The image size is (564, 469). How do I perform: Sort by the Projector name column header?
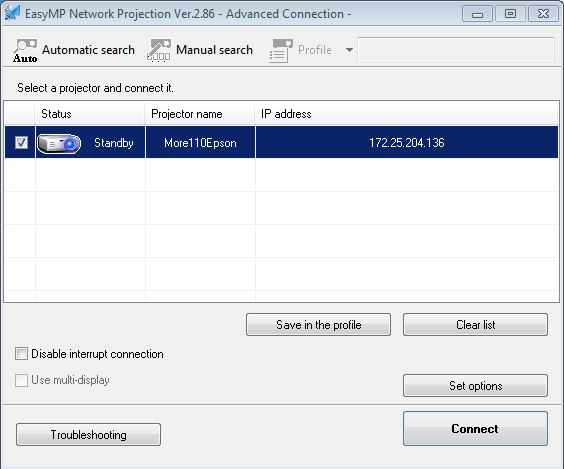pyautogui.click(x=200, y=114)
